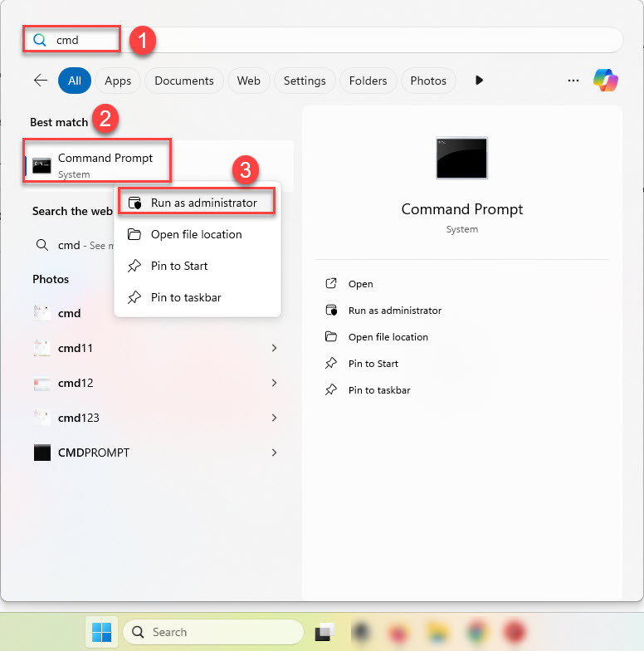Switch to the Settings filter tab

tap(305, 81)
